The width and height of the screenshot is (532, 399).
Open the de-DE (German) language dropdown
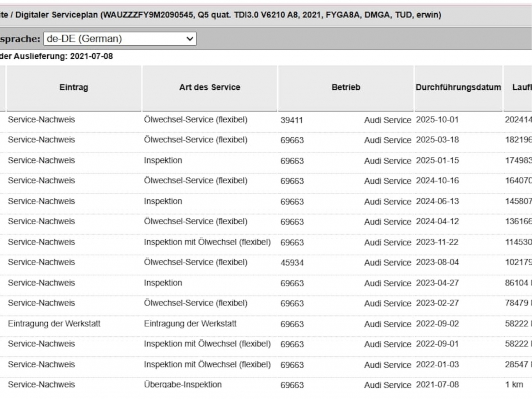pyautogui.click(x=120, y=39)
